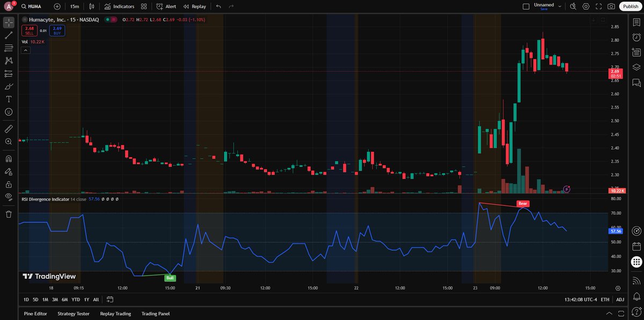The image size is (644, 320).
Task: Open the 15m interval dropdown
Action: (x=74, y=6)
